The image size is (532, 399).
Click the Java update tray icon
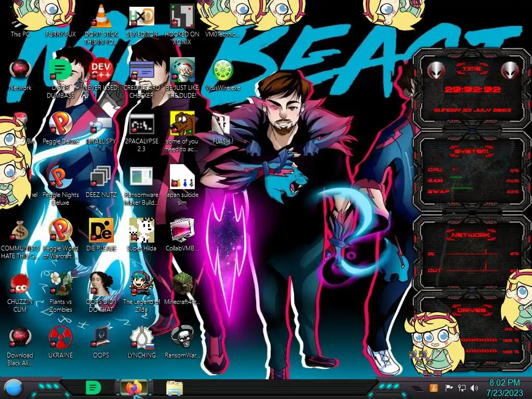(x=434, y=388)
